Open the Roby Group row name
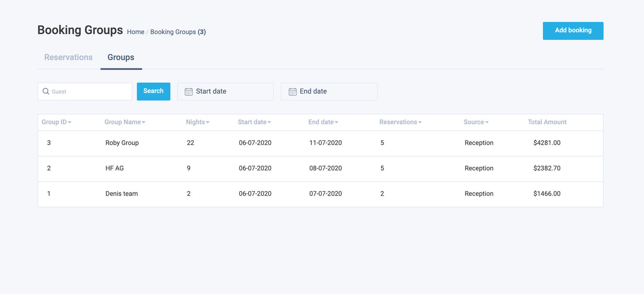 click(122, 143)
